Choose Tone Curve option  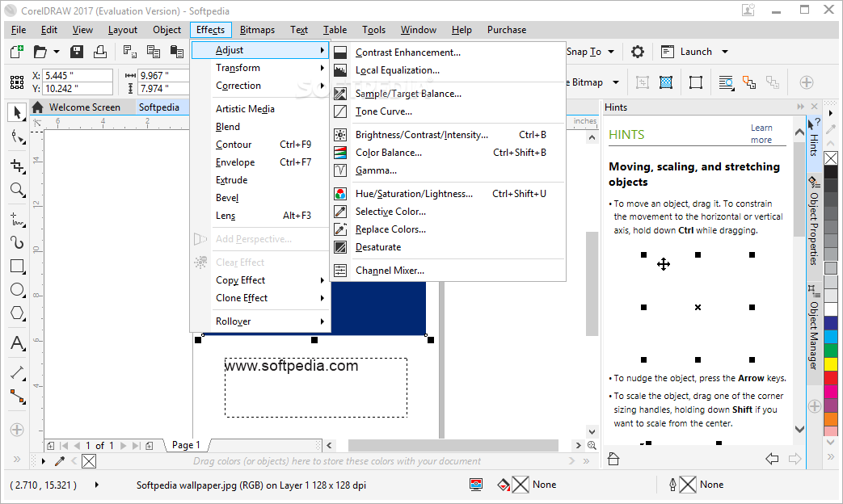(449, 111)
